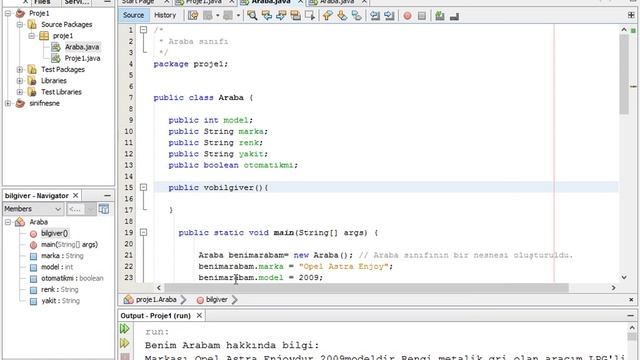Expand the Test Libraries node

point(20,92)
